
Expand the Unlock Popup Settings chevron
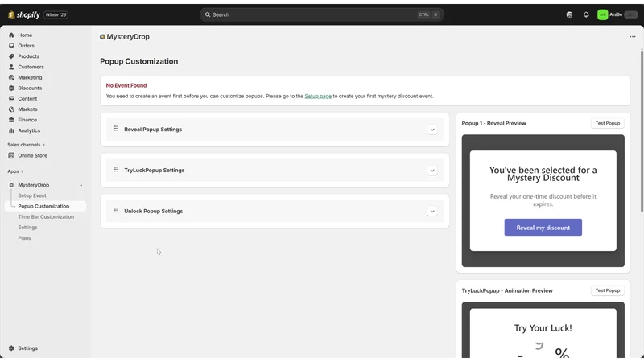pos(432,212)
